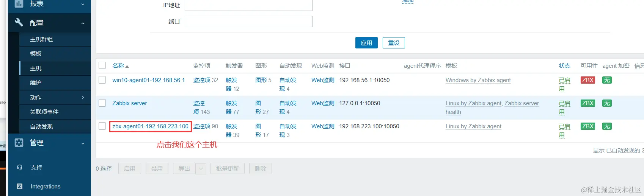Open 主机群组 in the sidebar
Viewport: 644px width, 196px height.
41,39
